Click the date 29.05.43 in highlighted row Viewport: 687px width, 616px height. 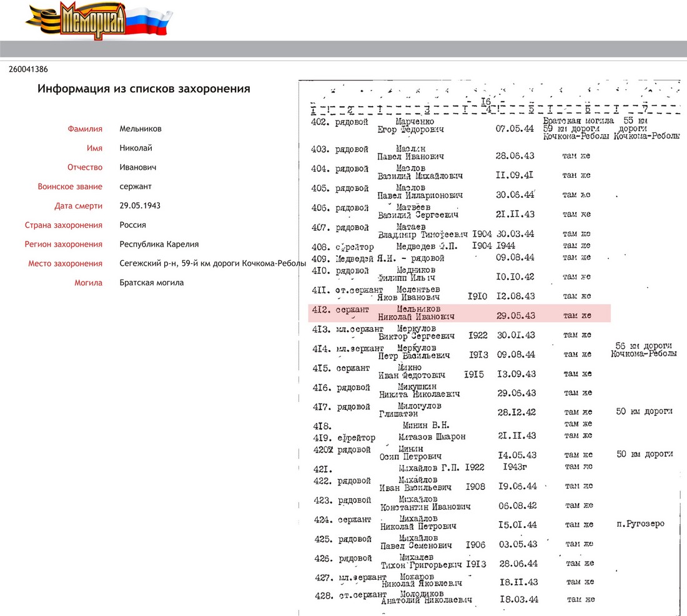click(516, 316)
